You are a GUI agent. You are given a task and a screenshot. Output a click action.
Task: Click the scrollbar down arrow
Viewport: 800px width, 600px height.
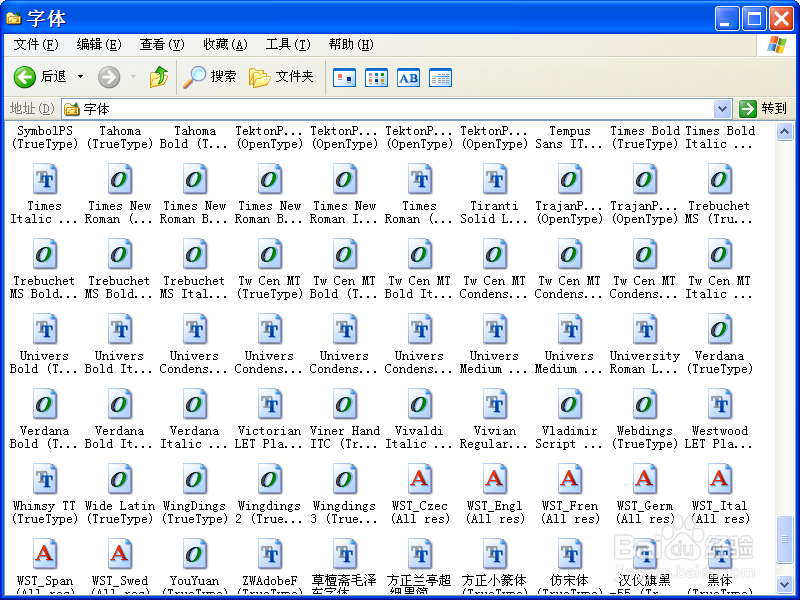point(784,584)
